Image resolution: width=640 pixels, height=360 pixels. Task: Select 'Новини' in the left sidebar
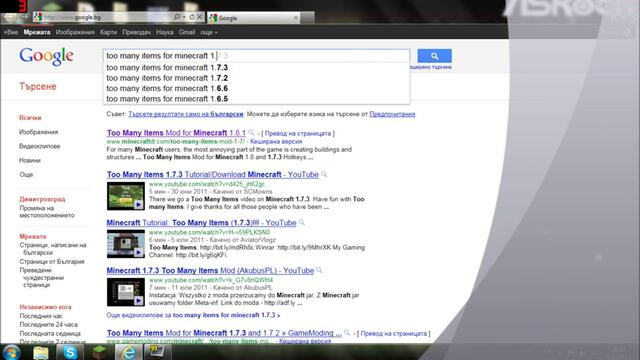click(30, 160)
